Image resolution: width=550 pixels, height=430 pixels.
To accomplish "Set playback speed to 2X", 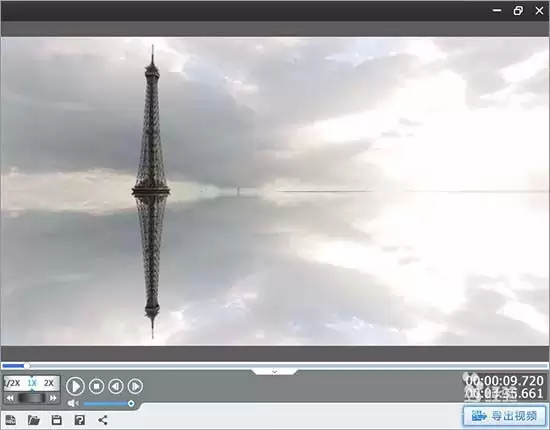I will pyautogui.click(x=49, y=383).
